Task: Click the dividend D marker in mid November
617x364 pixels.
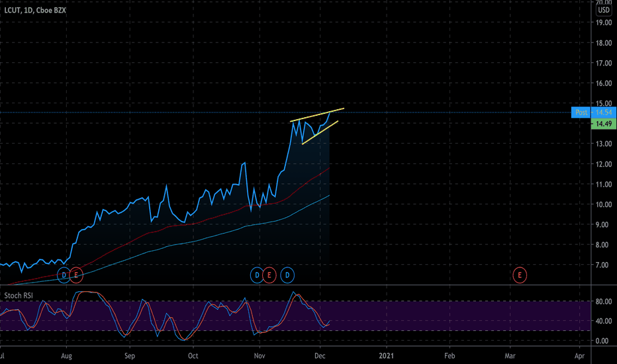Action: [287, 275]
